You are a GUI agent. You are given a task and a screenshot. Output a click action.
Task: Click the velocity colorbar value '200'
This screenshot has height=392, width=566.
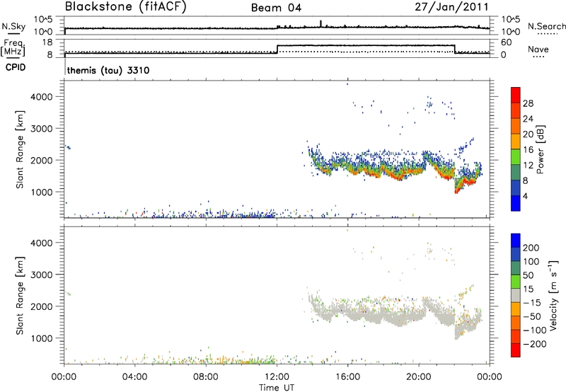(531, 248)
